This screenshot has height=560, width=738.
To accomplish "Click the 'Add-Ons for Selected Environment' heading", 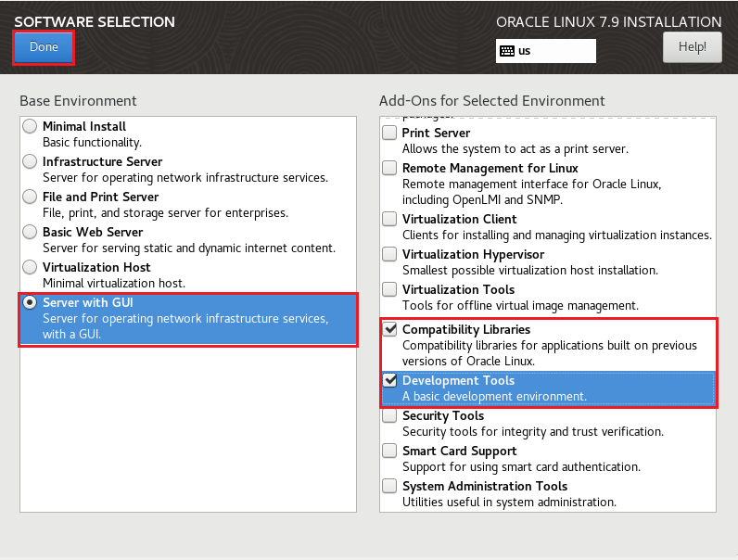I will pyautogui.click(x=491, y=101).
